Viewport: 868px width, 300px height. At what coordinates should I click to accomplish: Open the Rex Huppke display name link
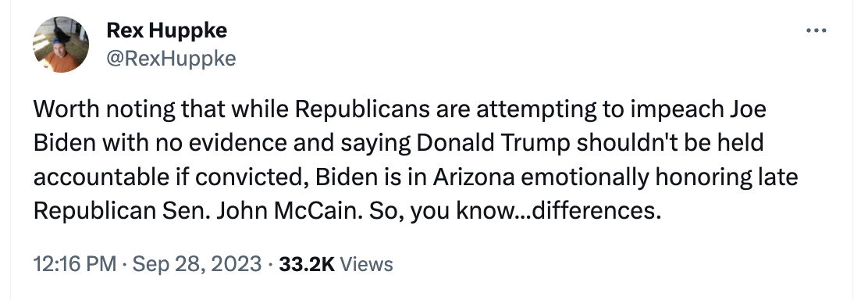(166, 30)
